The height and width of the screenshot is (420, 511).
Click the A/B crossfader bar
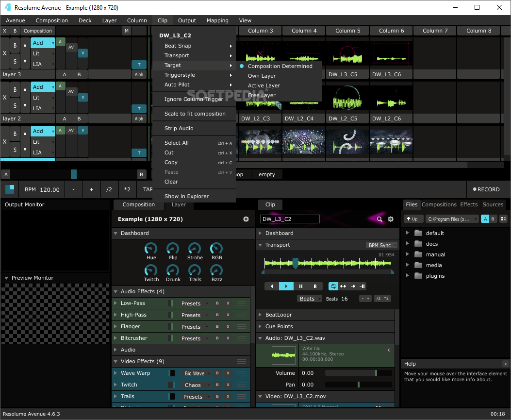coord(74,174)
